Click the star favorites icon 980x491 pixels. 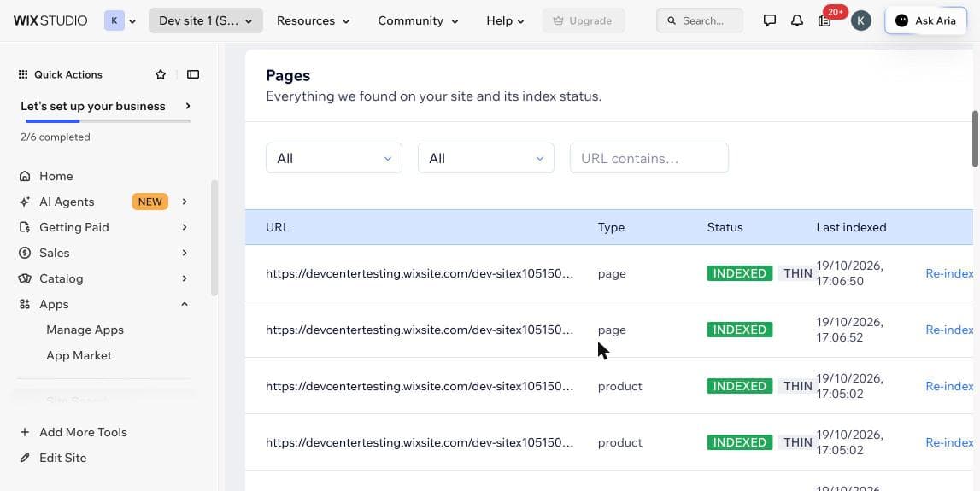[161, 74]
